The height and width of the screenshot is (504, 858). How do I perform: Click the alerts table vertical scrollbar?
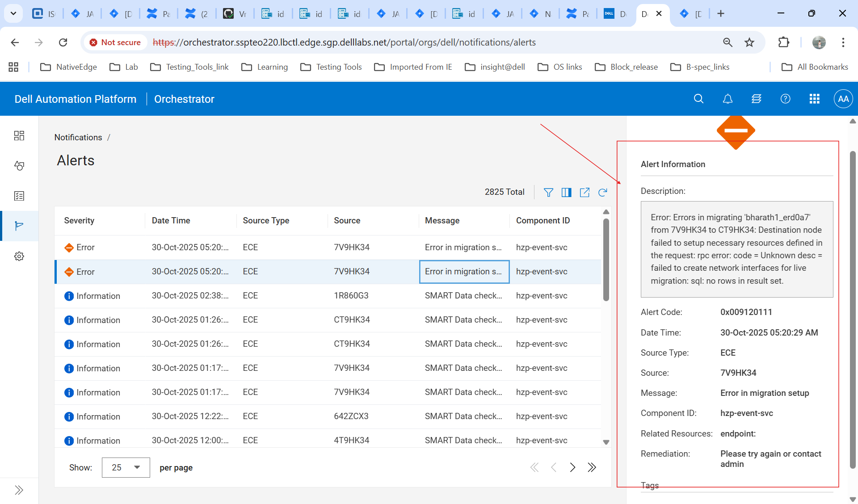606,259
